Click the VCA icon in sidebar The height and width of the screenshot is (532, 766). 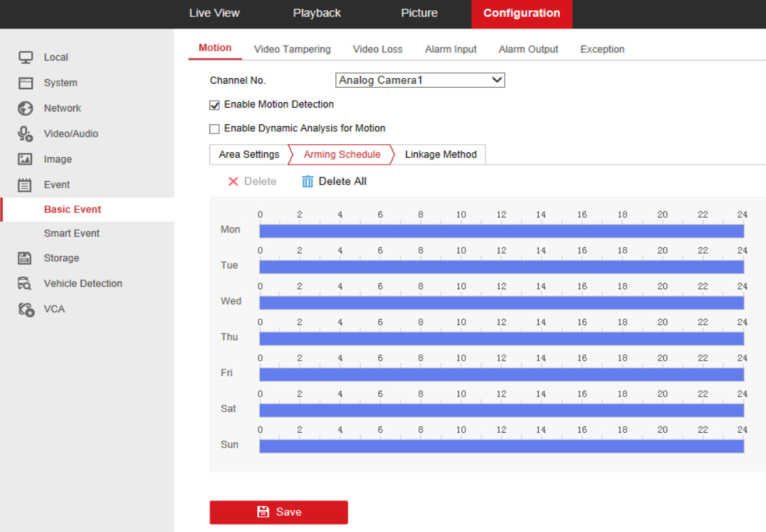[25, 309]
